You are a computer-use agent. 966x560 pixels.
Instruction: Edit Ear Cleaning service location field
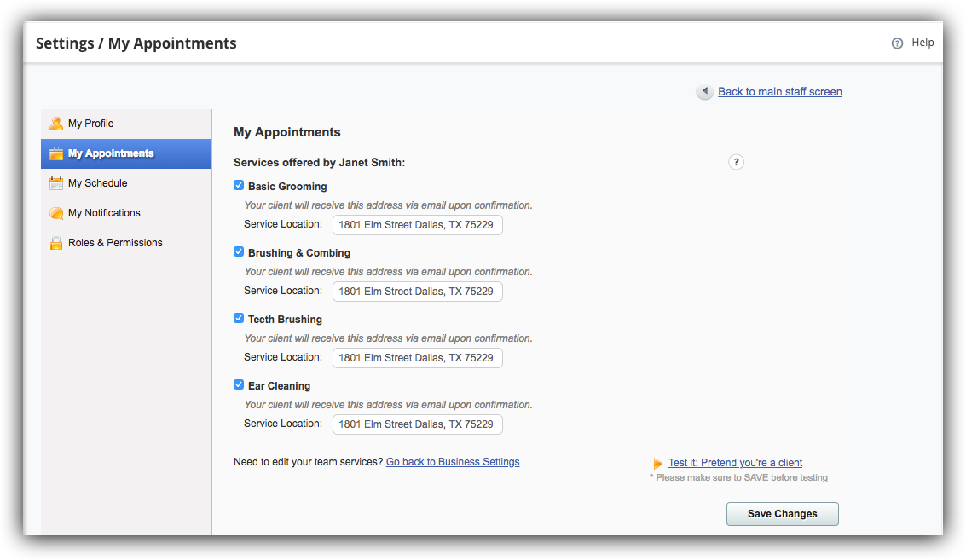click(418, 424)
